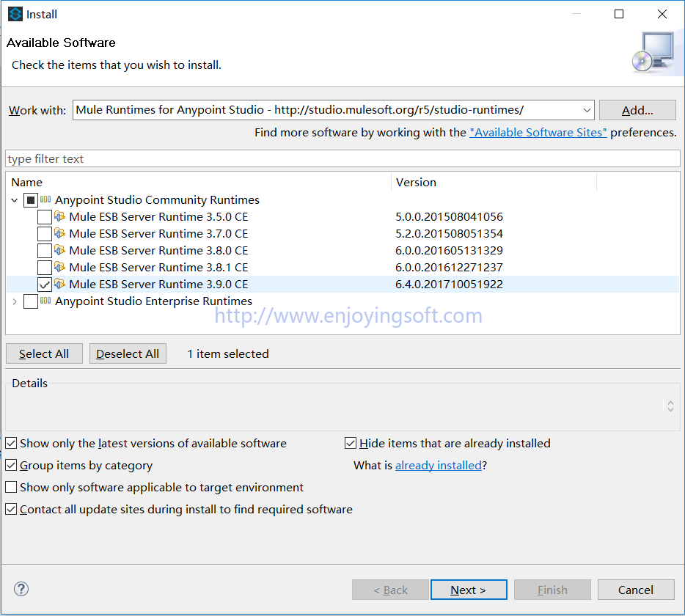Click the Name column header
This screenshot has width=685, height=616.
point(199,182)
